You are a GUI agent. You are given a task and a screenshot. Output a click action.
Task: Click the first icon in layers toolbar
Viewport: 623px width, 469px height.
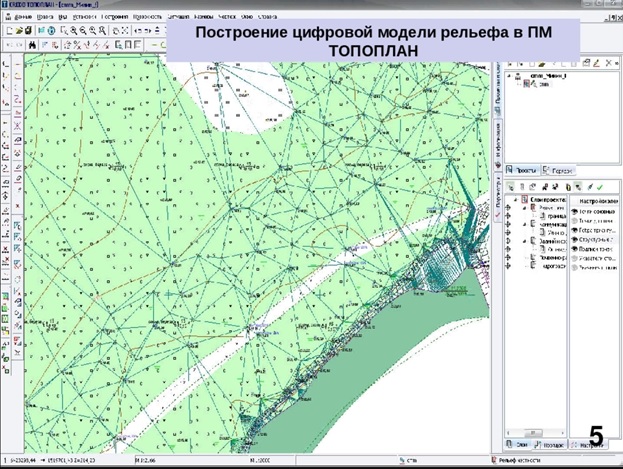(511, 187)
